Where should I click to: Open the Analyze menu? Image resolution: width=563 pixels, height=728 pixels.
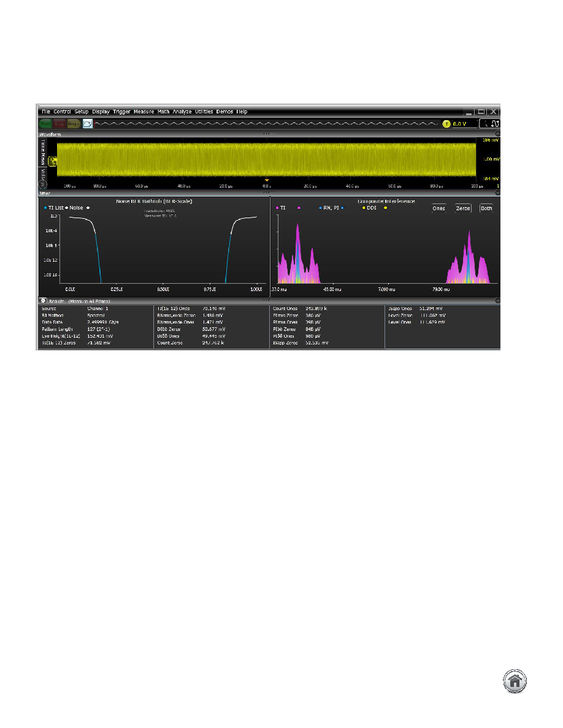coord(182,112)
